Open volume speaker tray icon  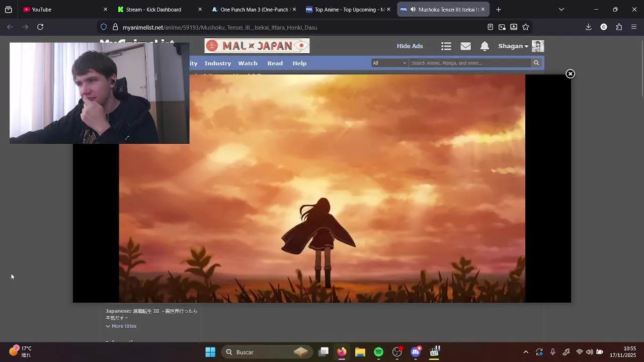coord(589,352)
